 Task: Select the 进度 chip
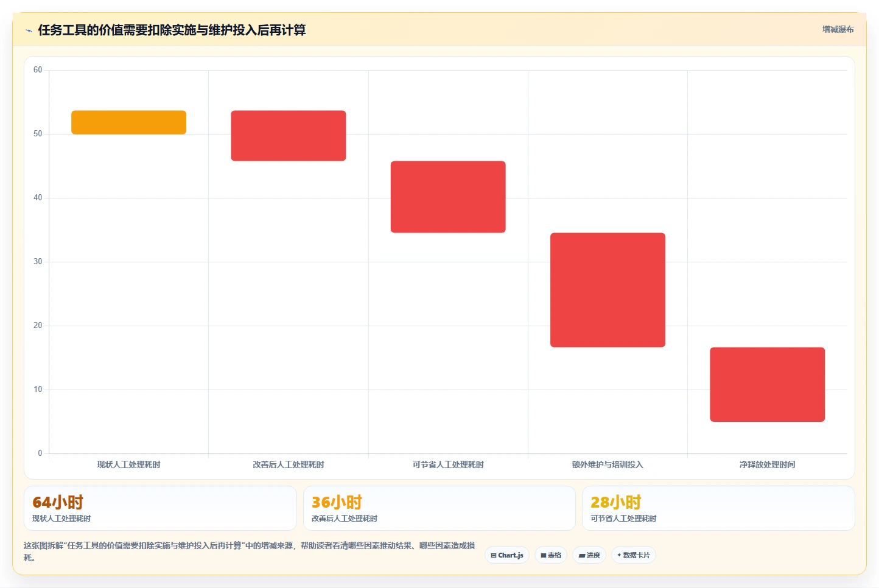click(589, 555)
